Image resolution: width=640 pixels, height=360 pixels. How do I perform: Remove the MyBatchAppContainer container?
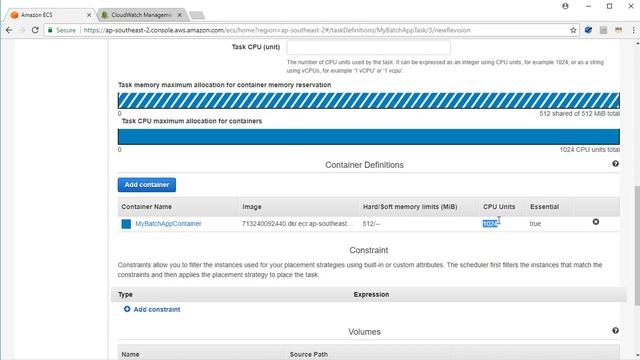tap(596, 222)
